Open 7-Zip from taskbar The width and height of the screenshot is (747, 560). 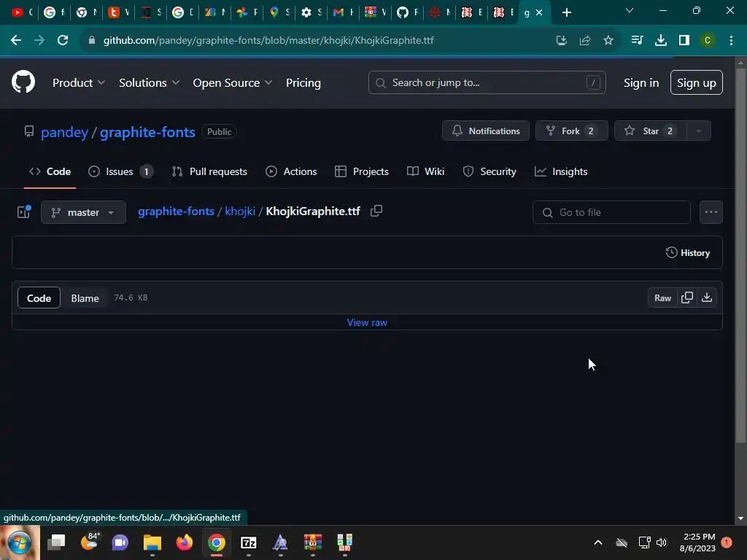(x=249, y=542)
